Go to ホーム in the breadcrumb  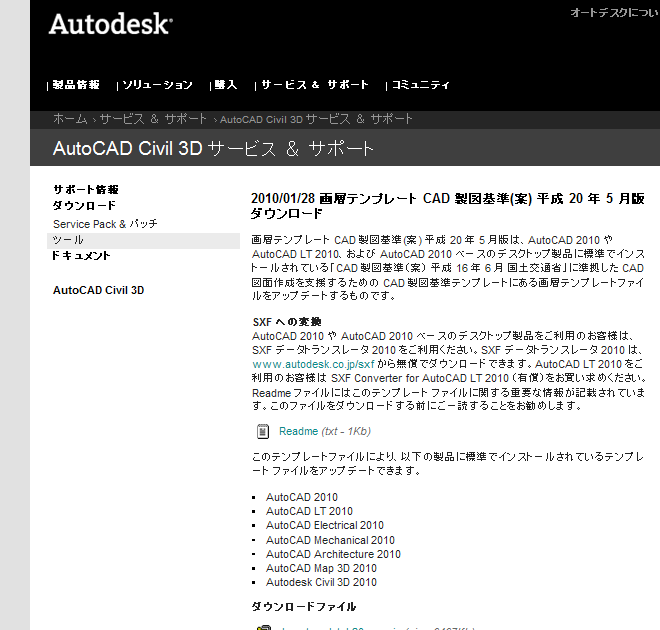coord(70,119)
